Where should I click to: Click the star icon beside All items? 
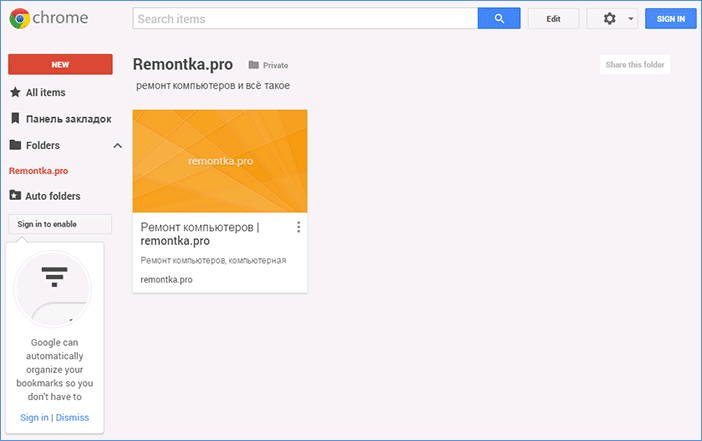(15, 92)
